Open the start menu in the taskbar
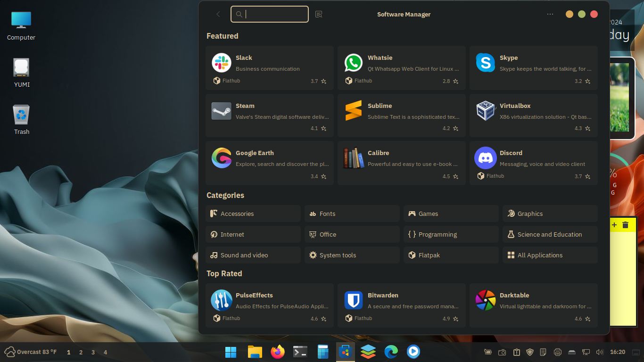 coord(231,352)
